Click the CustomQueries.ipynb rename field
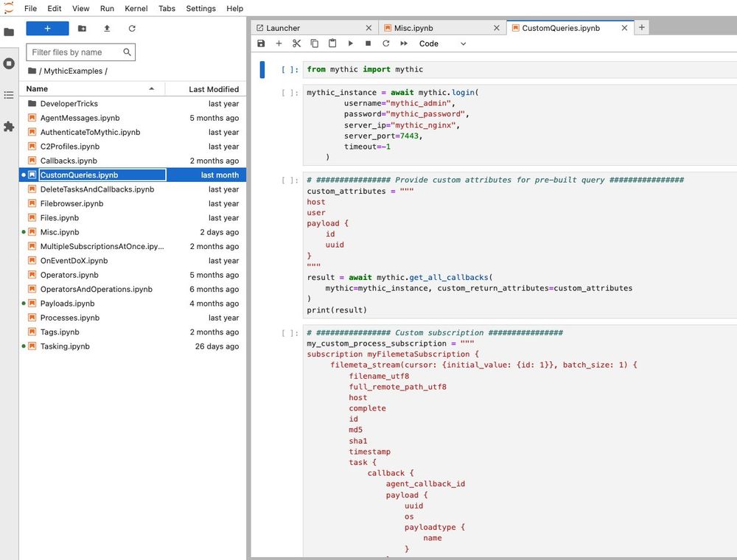The width and height of the screenshot is (737, 560). (102, 175)
